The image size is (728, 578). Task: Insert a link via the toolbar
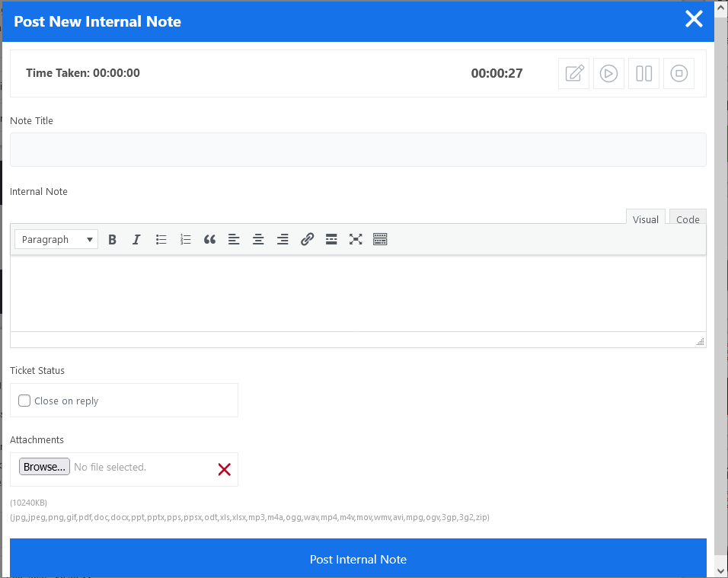307,239
